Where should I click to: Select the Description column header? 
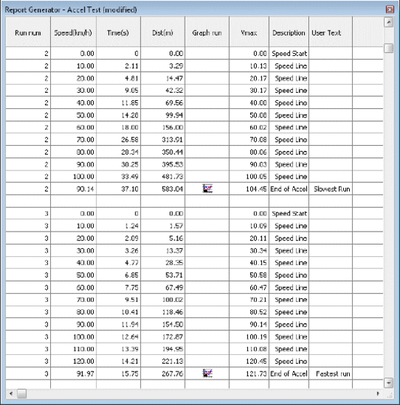coord(289,32)
